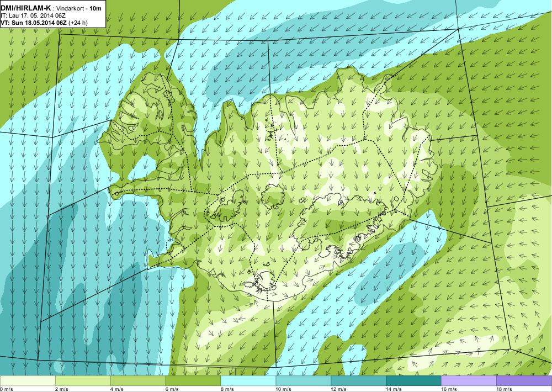
Task: Click the 10-12 m/s light teal swatch
Action: (x=304, y=381)
